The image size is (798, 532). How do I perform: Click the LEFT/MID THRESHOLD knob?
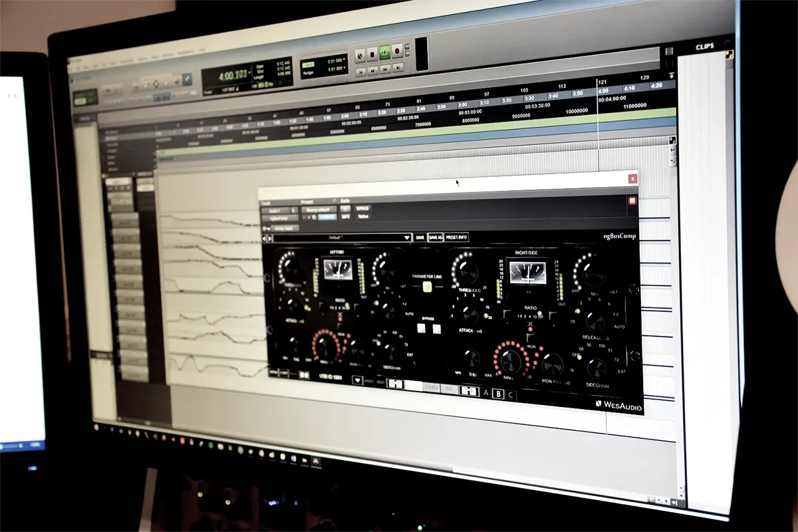(292, 269)
